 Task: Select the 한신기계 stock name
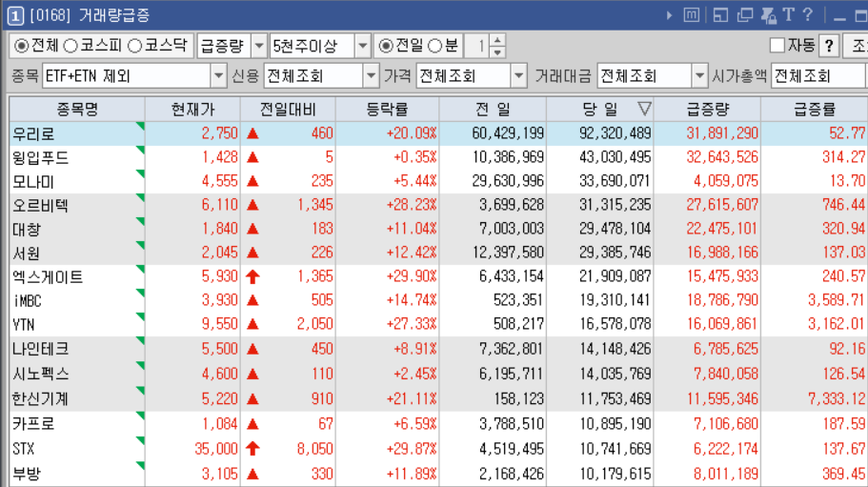(x=40, y=399)
